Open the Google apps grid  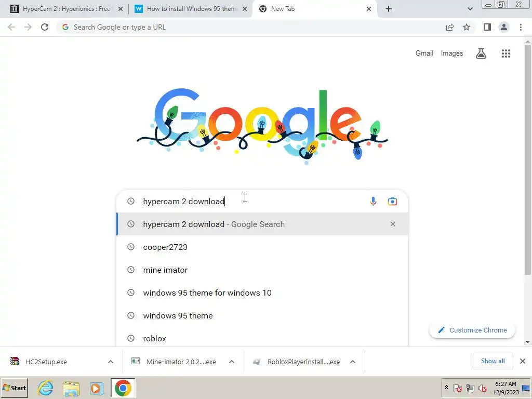(506, 54)
